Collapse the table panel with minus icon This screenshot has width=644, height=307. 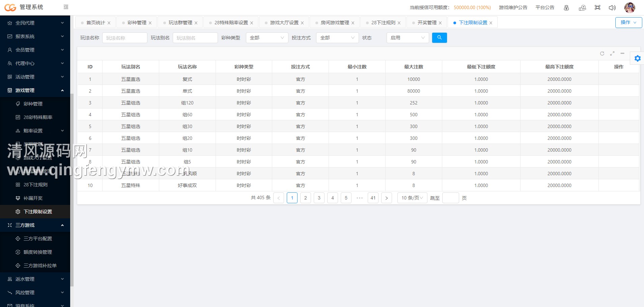tap(622, 54)
